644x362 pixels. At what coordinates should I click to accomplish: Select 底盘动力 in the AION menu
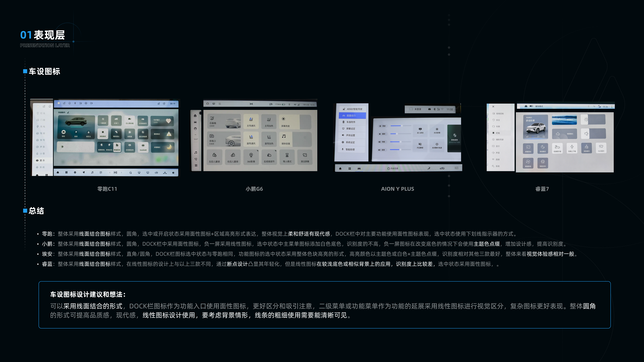[352, 115]
